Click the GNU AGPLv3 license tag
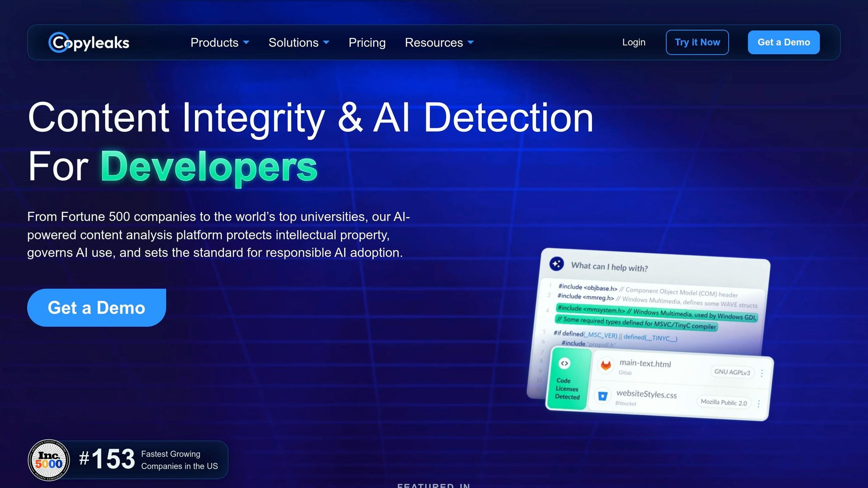The image size is (868, 488). tap(732, 372)
